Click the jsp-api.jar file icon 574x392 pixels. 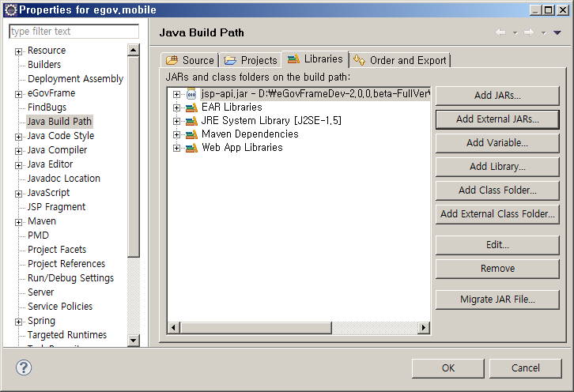[x=191, y=94]
